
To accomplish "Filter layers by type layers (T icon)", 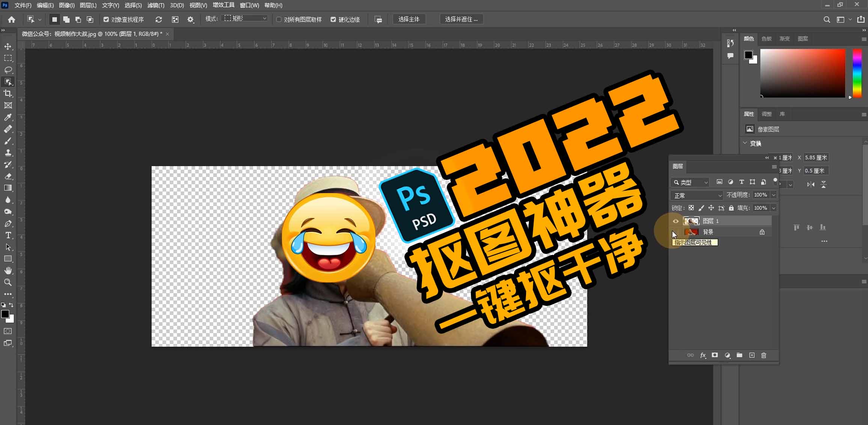I will (x=741, y=182).
